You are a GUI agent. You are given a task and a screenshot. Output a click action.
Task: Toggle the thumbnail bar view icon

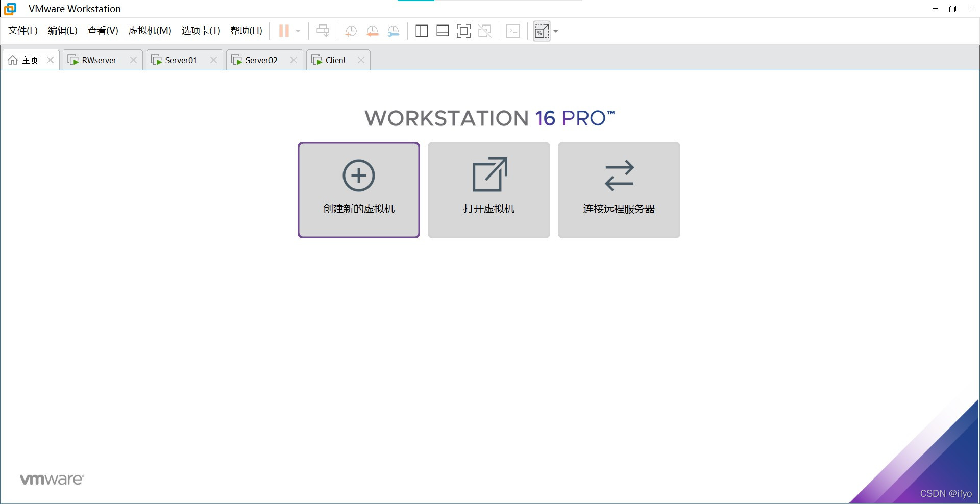[x=443, y=31]
